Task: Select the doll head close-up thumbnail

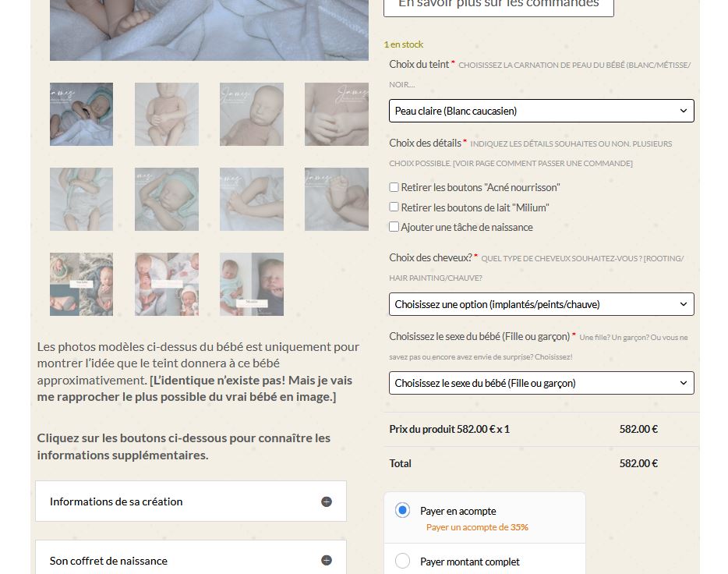Action: point(252,114)
